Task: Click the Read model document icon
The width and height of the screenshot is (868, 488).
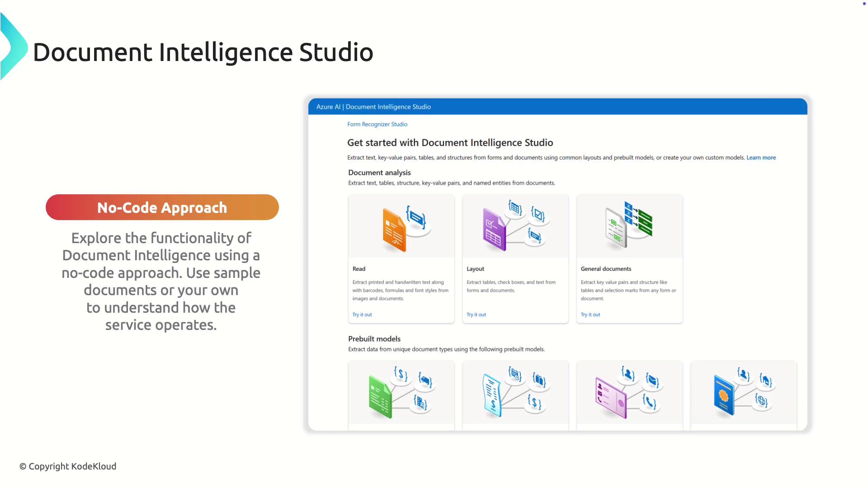Action: click(395, 229)
